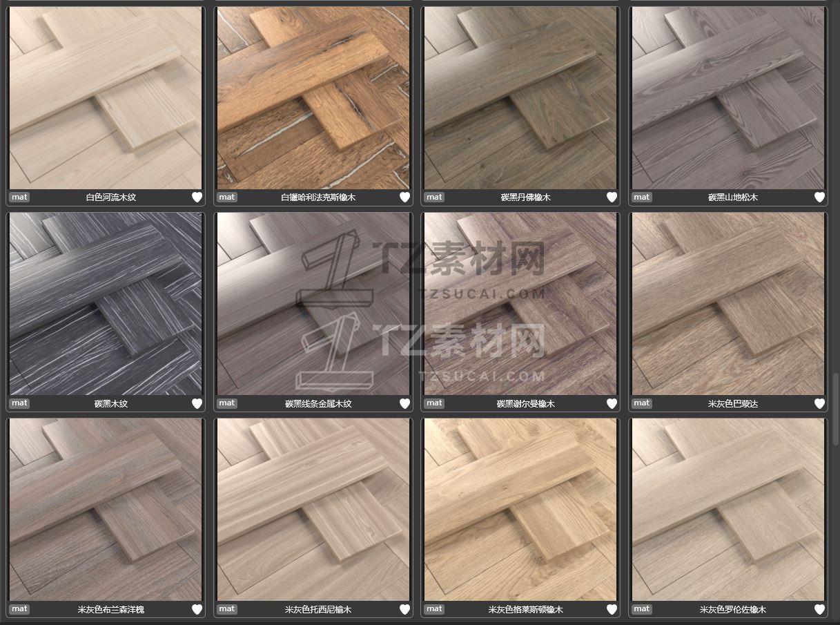Image resolution: width=840 pixels, height=625 pixels.
Task: Click the label 碳黑山地松木
Action: coord(733,198)
